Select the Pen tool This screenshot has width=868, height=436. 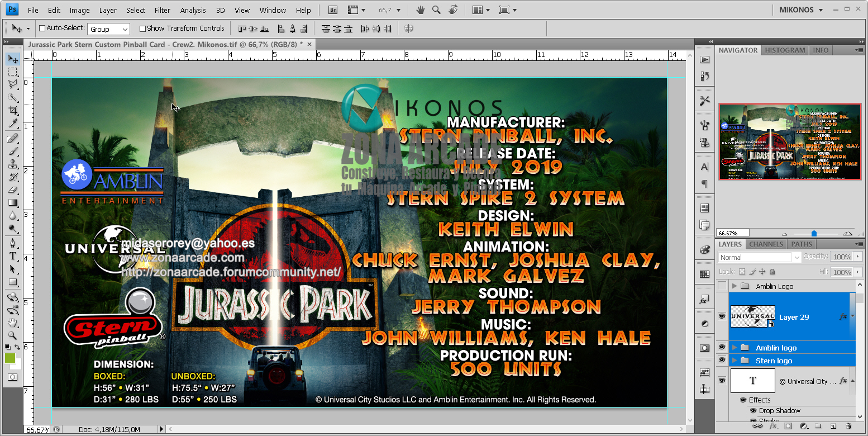coord(13,244)
